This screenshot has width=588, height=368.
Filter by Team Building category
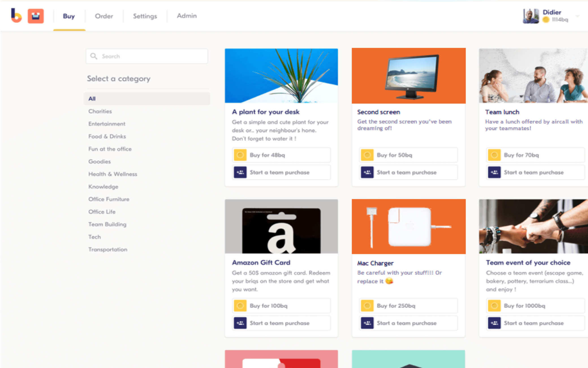107,224
